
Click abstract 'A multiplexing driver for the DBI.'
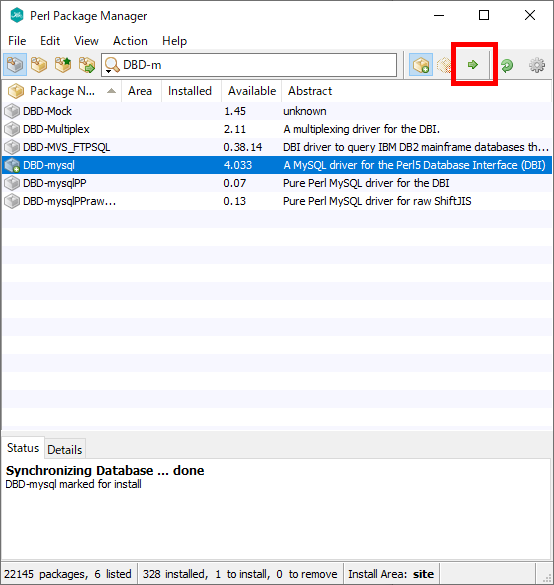361,129
